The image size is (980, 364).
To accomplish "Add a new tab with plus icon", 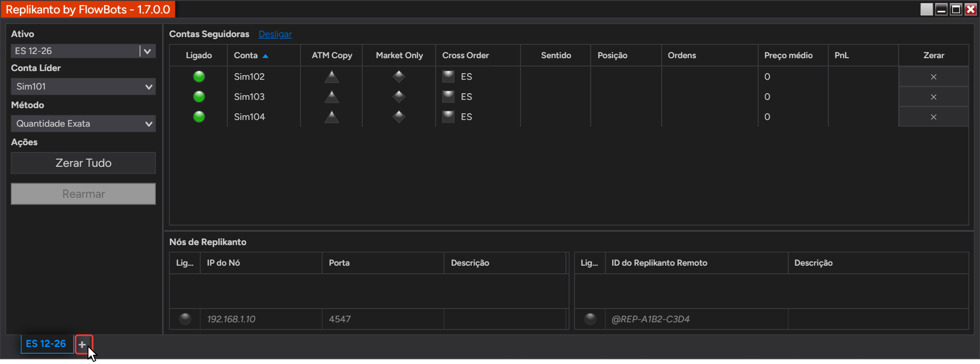I will point(82,344).
